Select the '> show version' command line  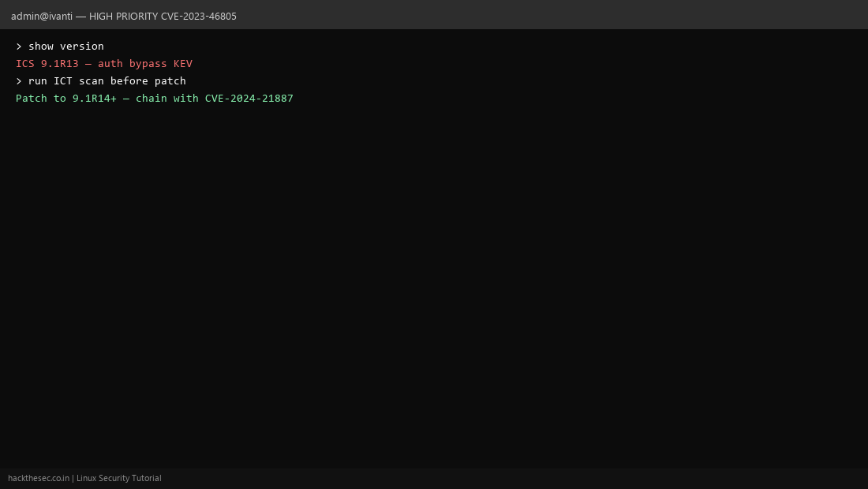pos(60,46)
